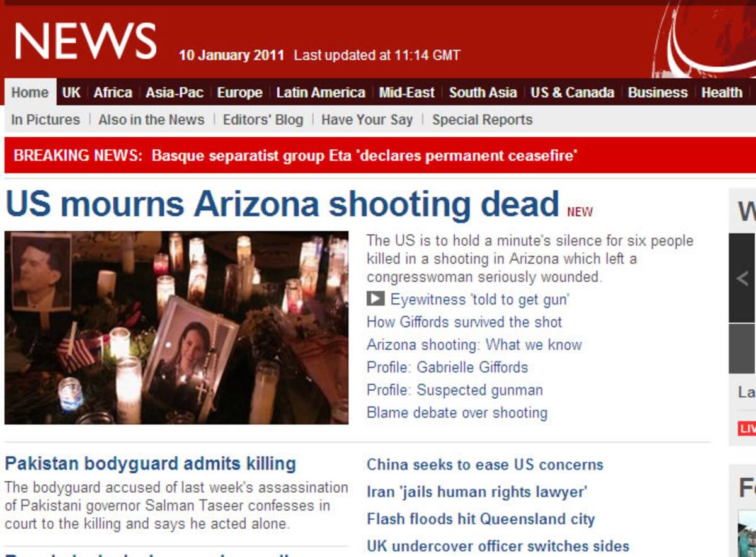This screenshot has height=557, width=756.
Task: Read 'Pakistan bodyguard admits killing' story
Action: tap(150, 464)
